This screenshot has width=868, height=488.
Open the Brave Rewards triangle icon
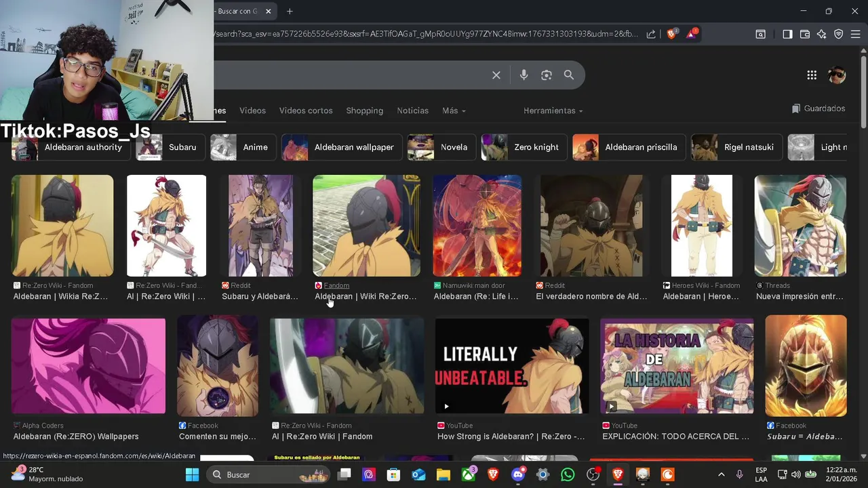coord(692,33)
